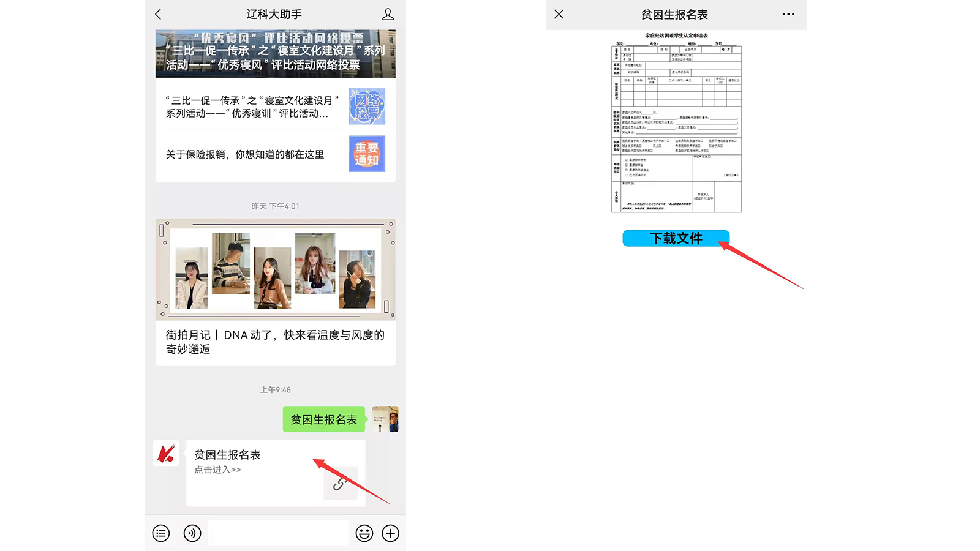The image size is (980, 551).
Task: Tap the back arrow in chat header
Action: [159, 14]
